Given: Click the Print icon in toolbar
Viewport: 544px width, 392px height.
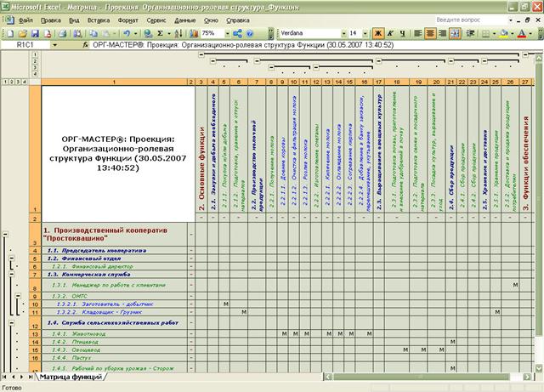Looking at the screenshot, I should point(62,33).
